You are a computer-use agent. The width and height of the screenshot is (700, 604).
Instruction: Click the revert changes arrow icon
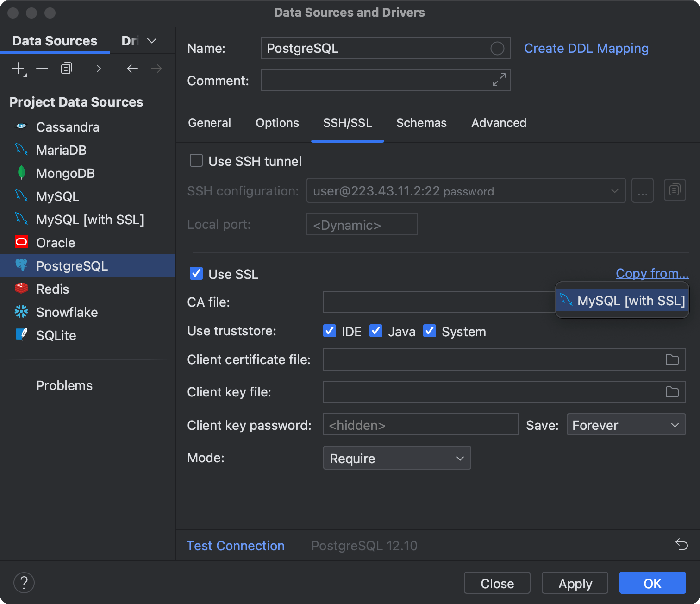click(x=681, y=544)
